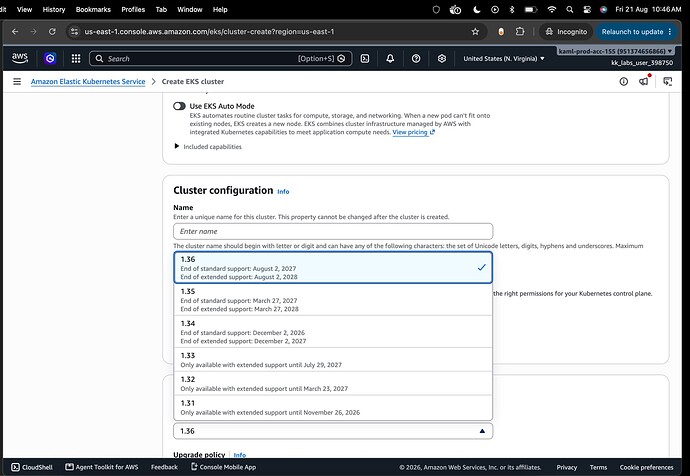
Task: Launch CloudShell from the top navigation icon
Action: click(365, 59)
